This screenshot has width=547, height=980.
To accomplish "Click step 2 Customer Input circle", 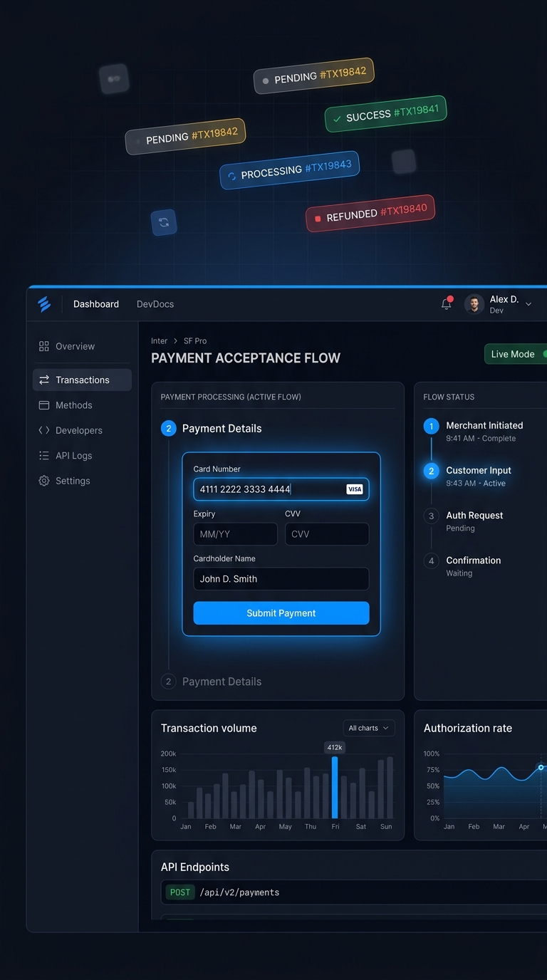I will pyautogui.click(x=431, y=471).
